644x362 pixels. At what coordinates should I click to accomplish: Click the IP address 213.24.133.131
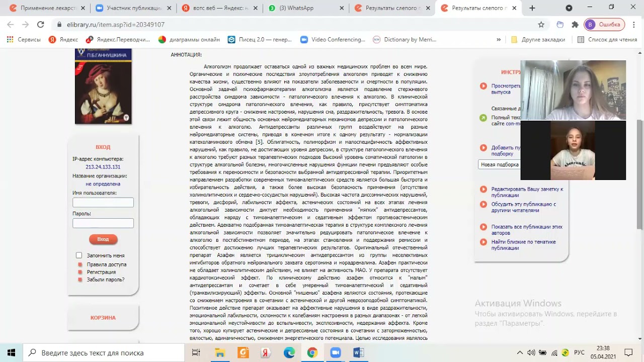[x=103, y=167]
